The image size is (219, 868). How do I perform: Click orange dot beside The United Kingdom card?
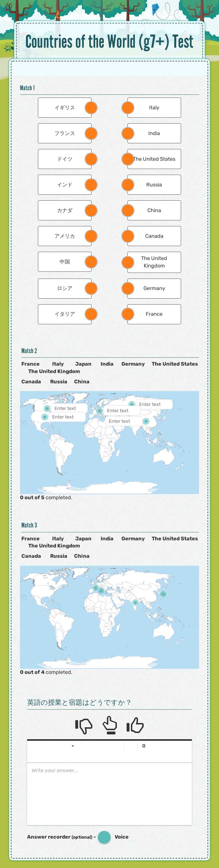128,263
